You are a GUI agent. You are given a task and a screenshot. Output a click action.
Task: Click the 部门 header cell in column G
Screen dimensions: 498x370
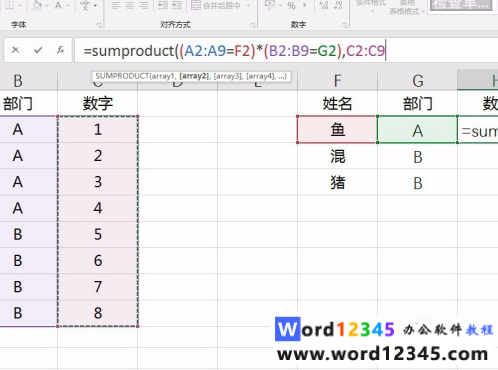coord(418,103)
